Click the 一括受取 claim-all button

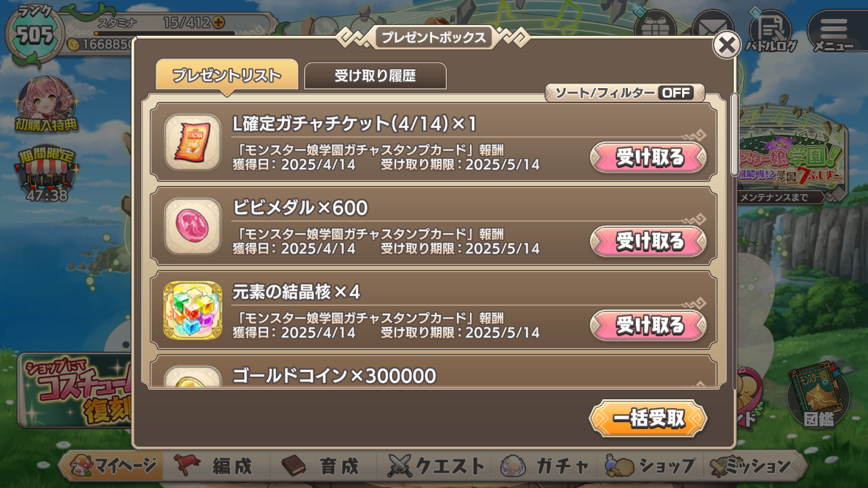(648, 418)
